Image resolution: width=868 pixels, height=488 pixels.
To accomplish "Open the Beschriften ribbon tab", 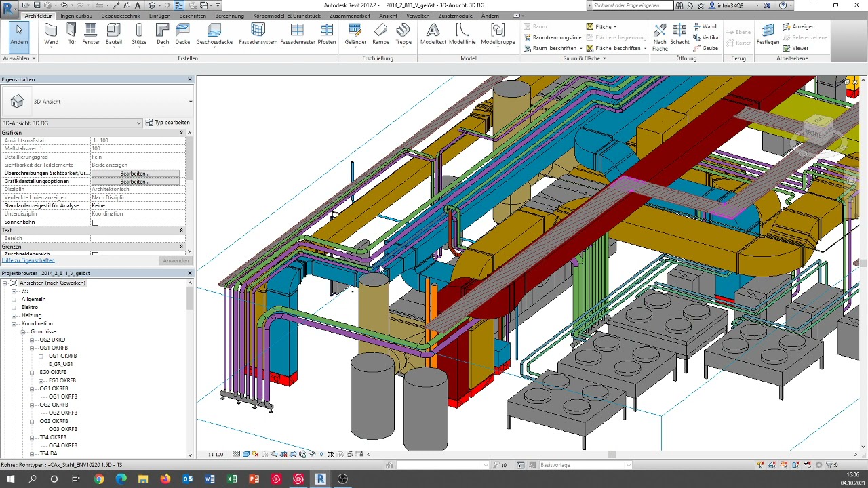I will click(x=193, y=16).
